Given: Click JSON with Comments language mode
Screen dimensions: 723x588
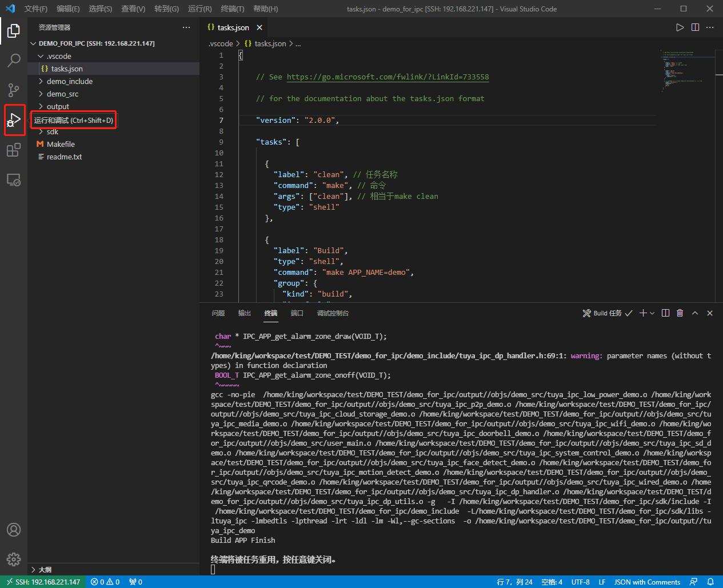Looking at the screenshot, I should coord(646,582).
